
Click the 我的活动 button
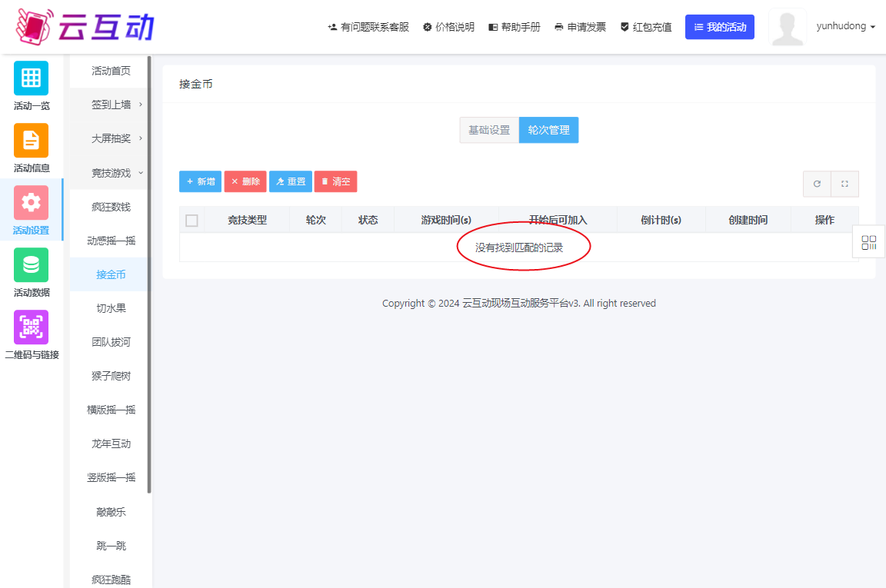719,27
